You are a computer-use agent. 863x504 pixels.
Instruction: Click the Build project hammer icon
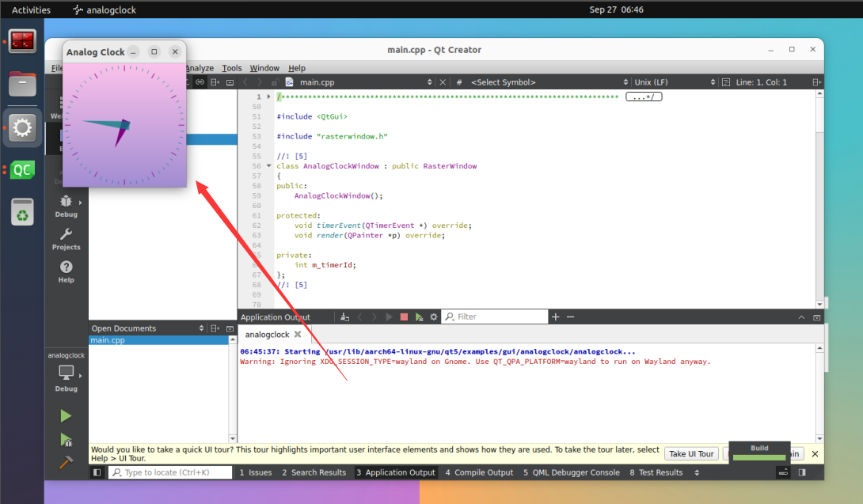click(66, 463)
